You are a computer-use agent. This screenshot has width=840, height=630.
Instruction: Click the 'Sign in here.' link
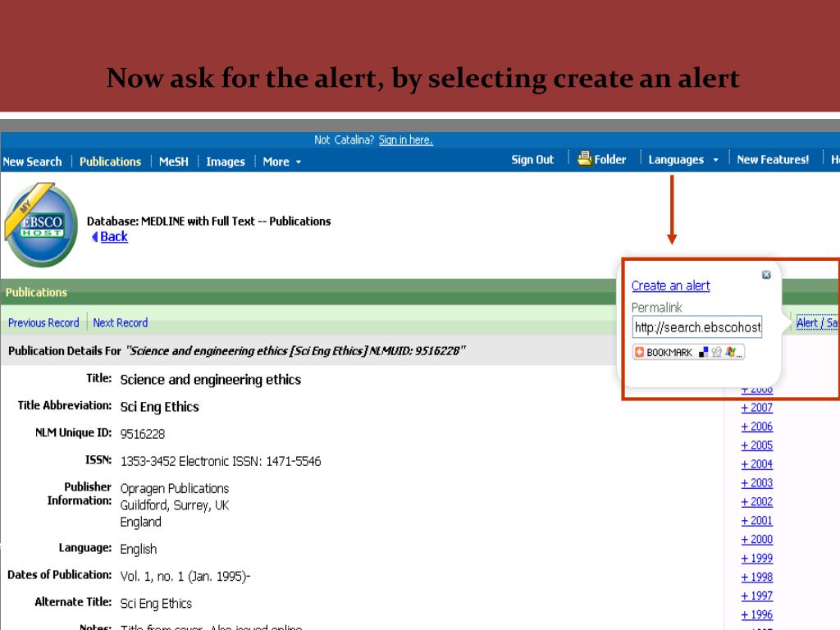pos(405,139)
